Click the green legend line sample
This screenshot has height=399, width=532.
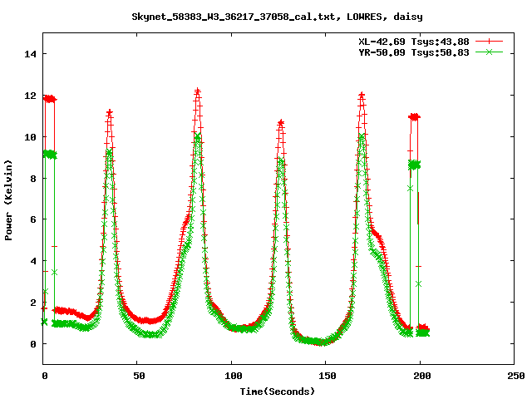pos(489,52)
